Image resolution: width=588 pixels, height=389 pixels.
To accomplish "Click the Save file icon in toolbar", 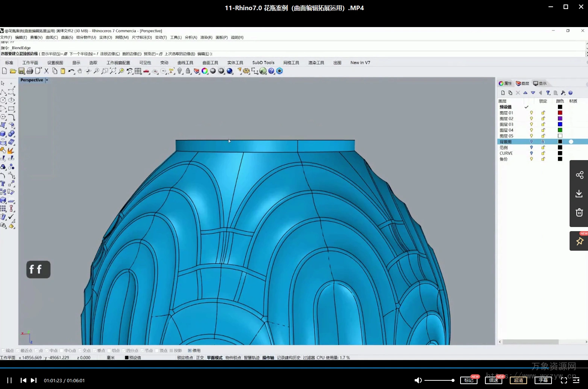I will [x=21, y=71].
